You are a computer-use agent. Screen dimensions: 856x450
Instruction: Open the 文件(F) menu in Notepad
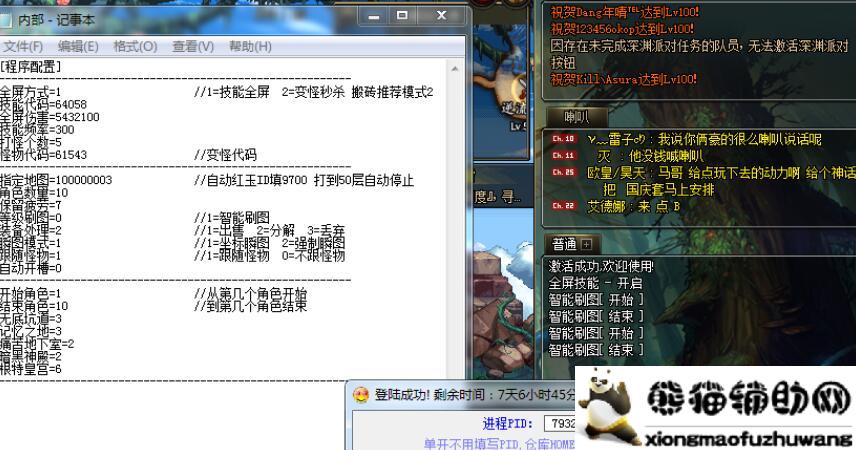pos(22,46)
